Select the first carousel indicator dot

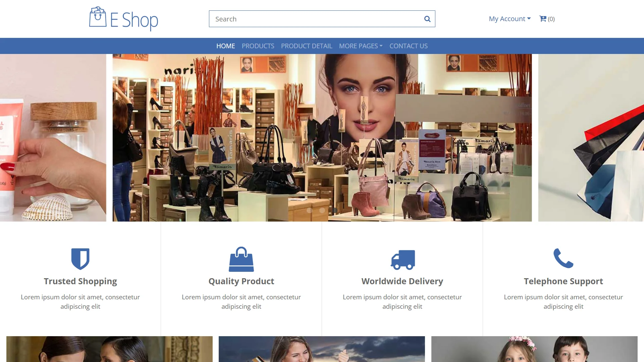(309, 210)
